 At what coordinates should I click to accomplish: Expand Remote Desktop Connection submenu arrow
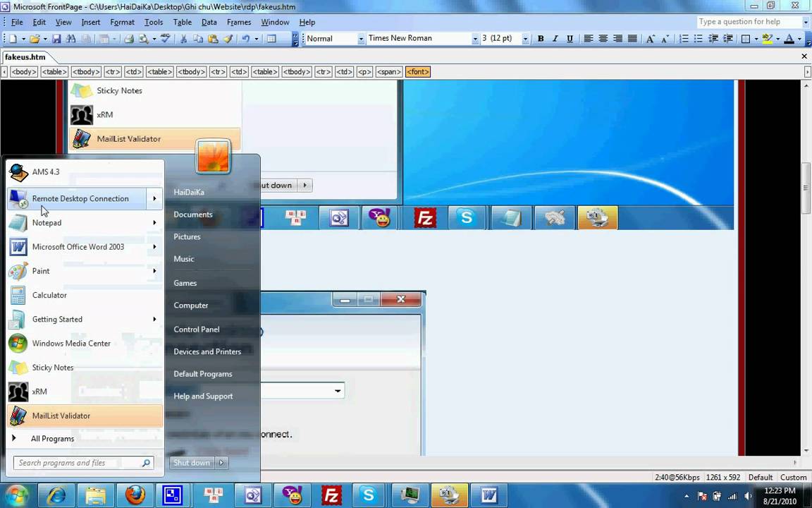tap(154, 198)
